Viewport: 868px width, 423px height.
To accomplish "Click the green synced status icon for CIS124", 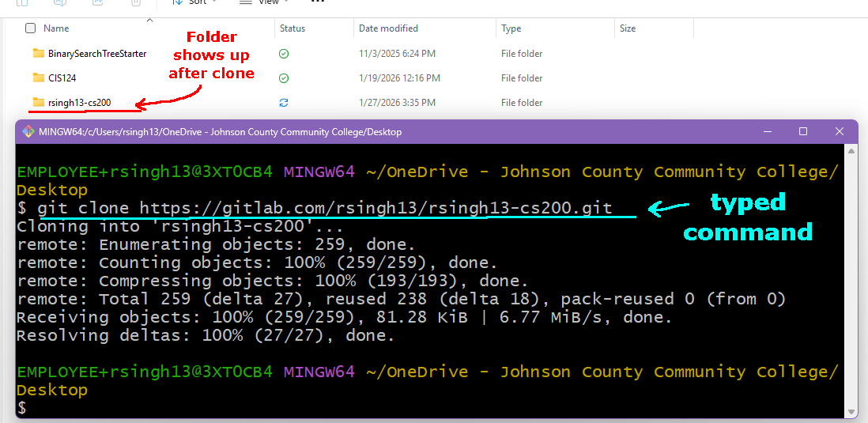I will [284, 78].
